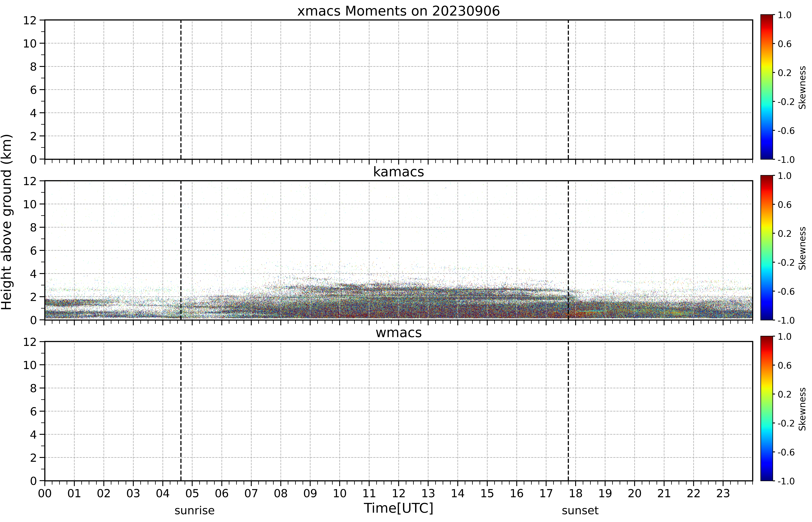Click the "21" time tick label
The image size is (812, 522).
point(664,493)
